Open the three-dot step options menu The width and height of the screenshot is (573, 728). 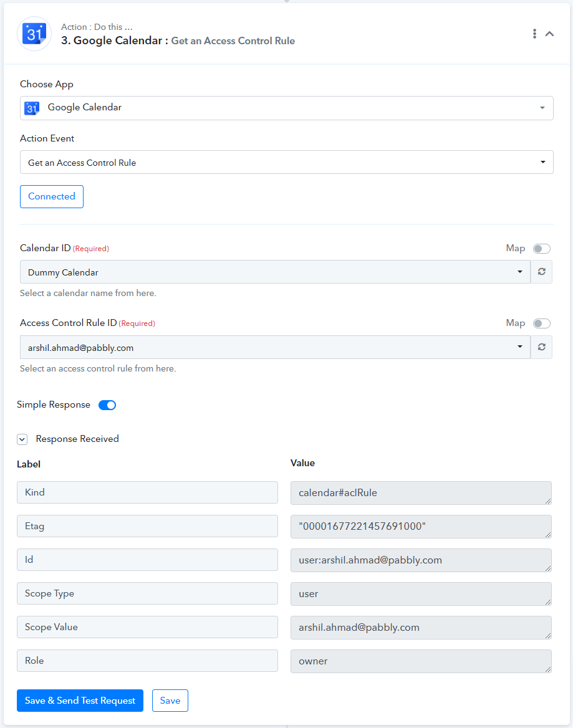click(x=534, y=34)
